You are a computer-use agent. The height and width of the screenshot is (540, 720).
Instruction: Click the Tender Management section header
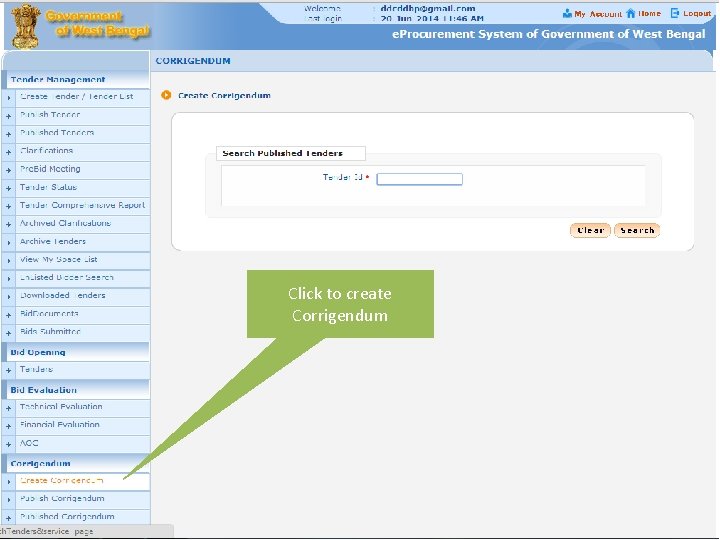58,79
